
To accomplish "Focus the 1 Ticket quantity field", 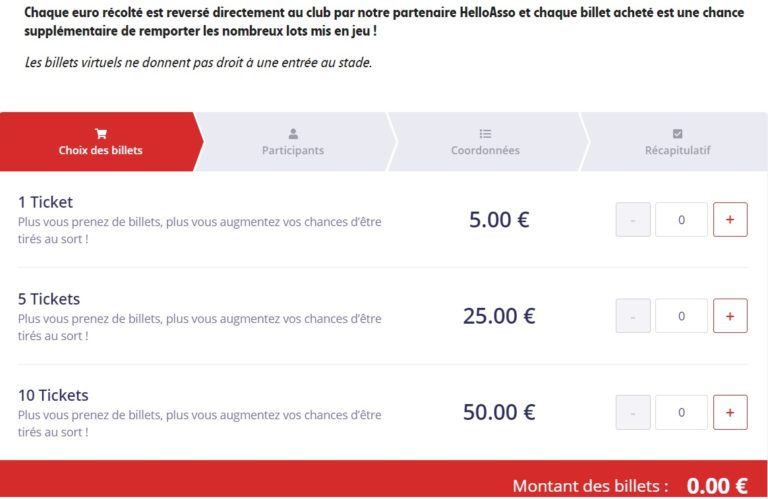I will [x=681, y=220].
